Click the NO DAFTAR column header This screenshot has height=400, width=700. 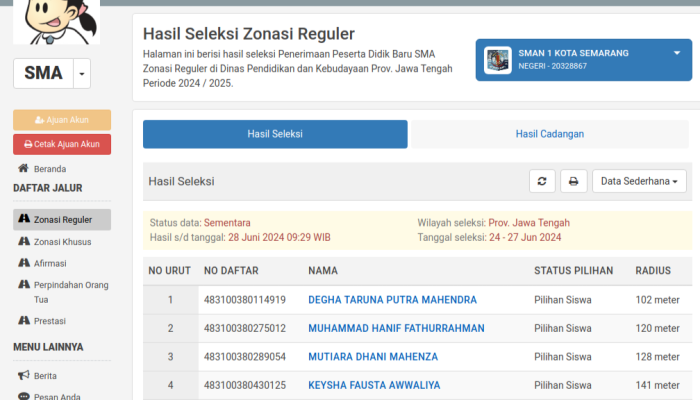click(231, 271)
